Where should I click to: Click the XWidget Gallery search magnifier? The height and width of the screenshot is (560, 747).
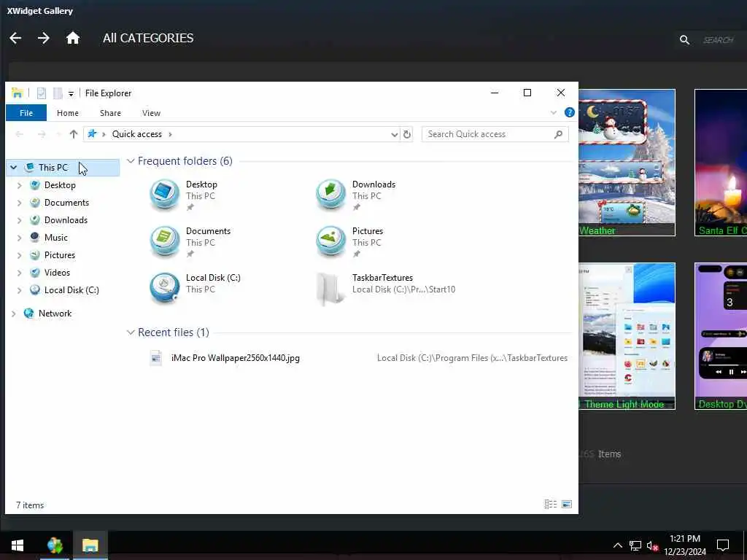684,40
